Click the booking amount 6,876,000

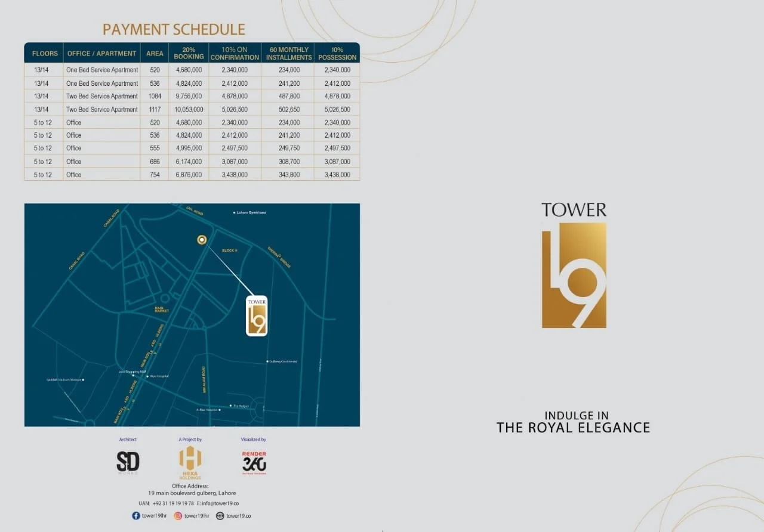[189, 175]
